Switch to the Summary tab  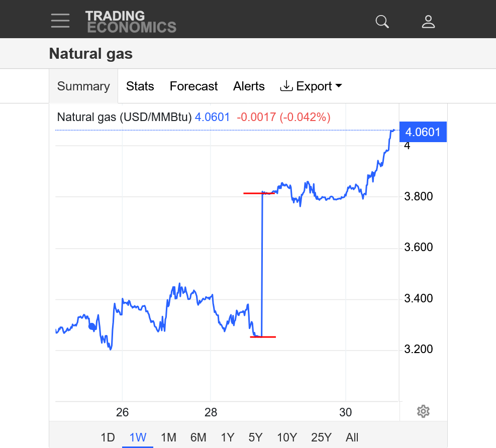(83, 86)
